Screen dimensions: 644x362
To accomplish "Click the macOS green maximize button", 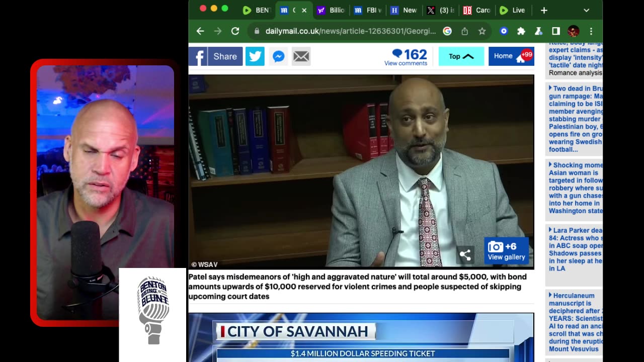I will (225, 9).
